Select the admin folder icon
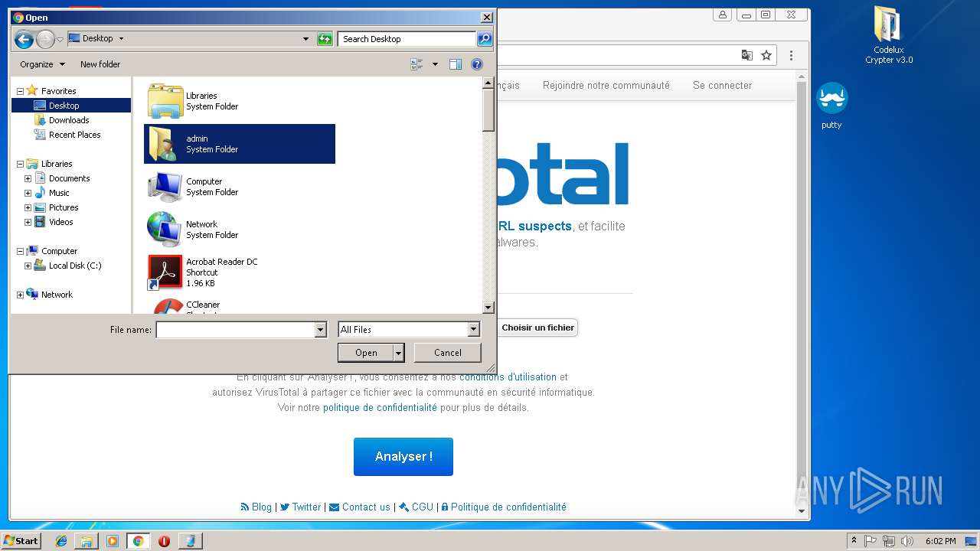980x551 pixels. tap(163, 144)
